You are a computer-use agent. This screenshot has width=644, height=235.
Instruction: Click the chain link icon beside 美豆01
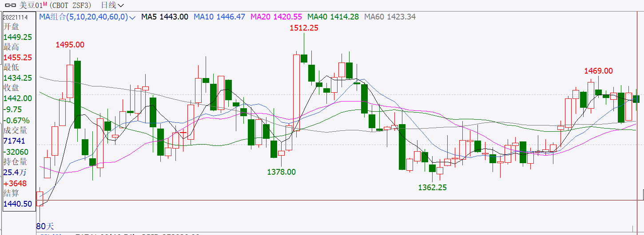click(10, 5)
